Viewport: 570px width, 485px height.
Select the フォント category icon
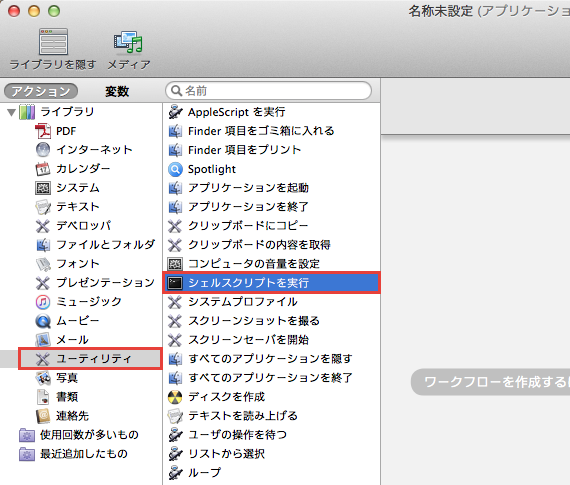tap(43, 264)
